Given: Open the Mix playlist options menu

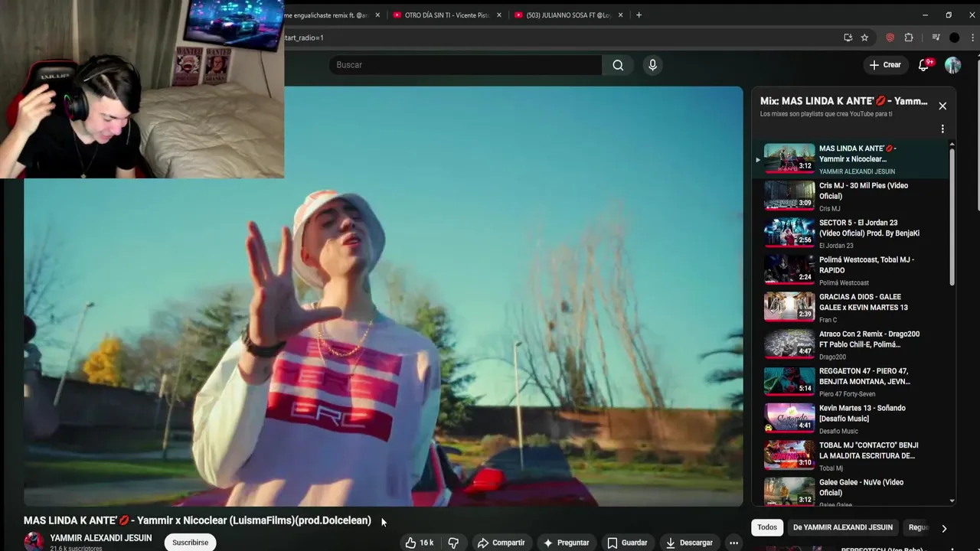Looking at the screenshot, I should click(x=942, y=129).
